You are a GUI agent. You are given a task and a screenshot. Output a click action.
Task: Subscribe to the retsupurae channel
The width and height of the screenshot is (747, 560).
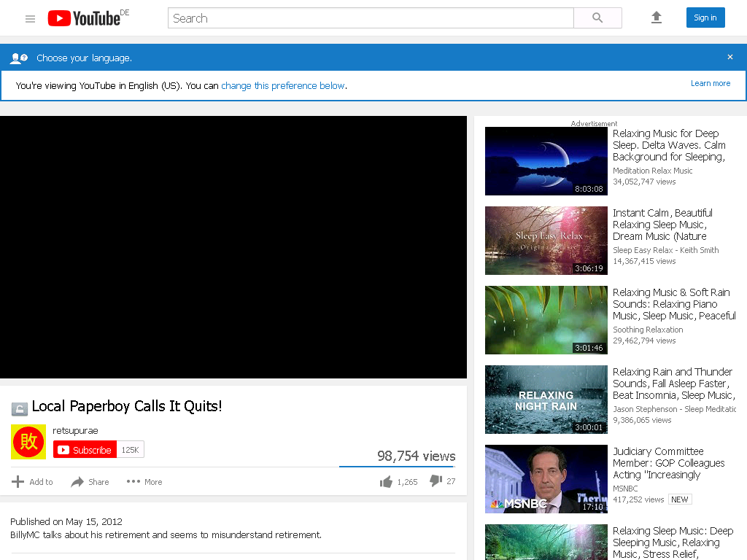(85, 450)
